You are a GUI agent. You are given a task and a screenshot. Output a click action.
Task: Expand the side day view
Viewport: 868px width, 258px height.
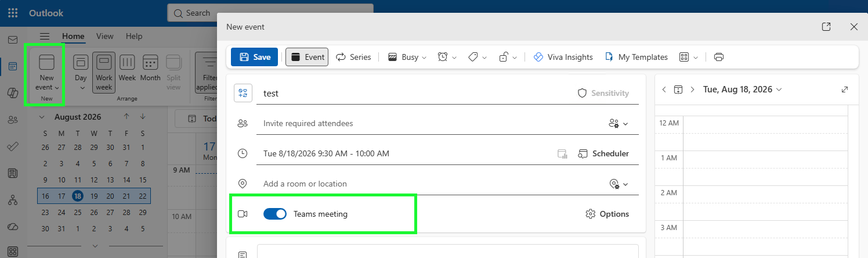845,89
